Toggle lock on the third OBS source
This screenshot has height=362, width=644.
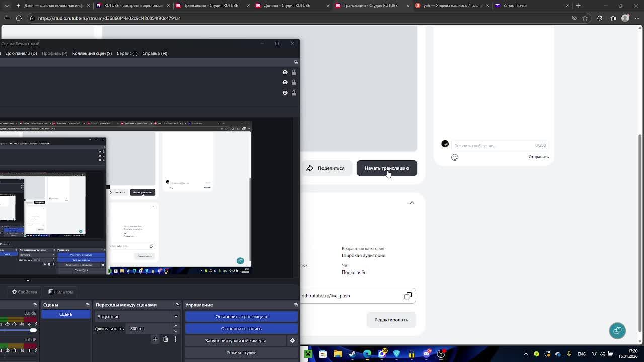pyautogui.click(x=294, y=93)
